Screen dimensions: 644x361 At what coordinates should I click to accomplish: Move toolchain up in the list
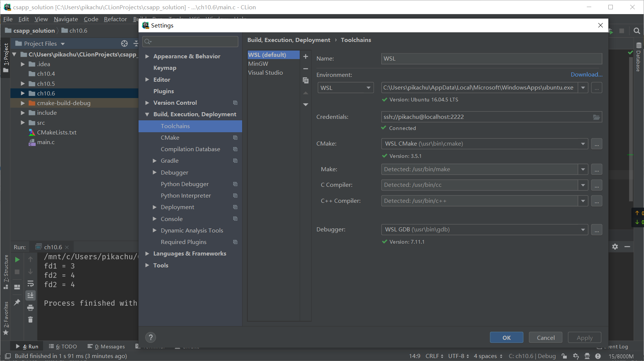click(x=306, y=93)
